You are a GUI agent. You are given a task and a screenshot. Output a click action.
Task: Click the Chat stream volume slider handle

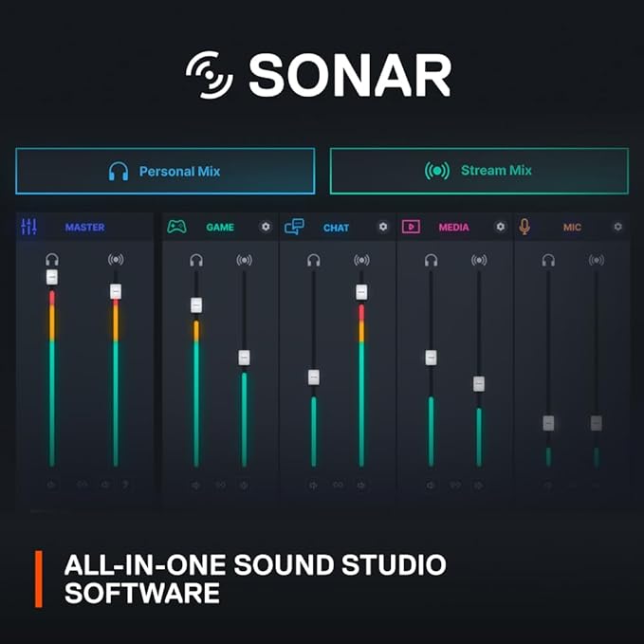coord(361,292)
